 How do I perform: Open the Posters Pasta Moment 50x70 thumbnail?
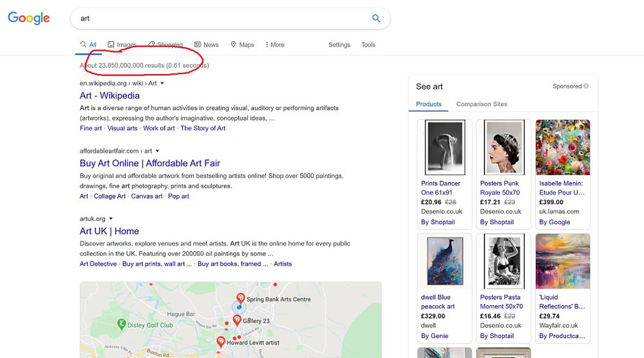pyautogui.click(x=504, y=261)
